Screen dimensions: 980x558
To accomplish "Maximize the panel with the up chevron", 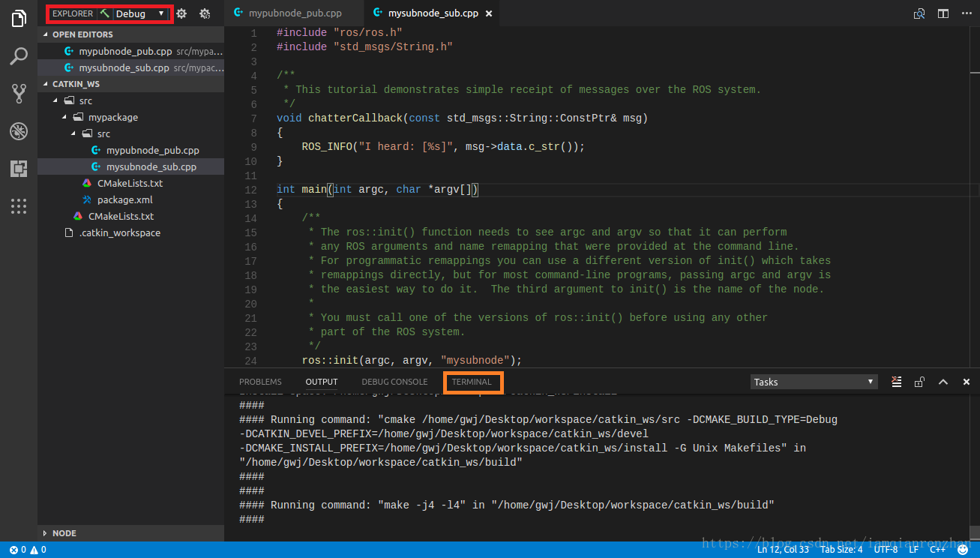I will click(943, 382).
